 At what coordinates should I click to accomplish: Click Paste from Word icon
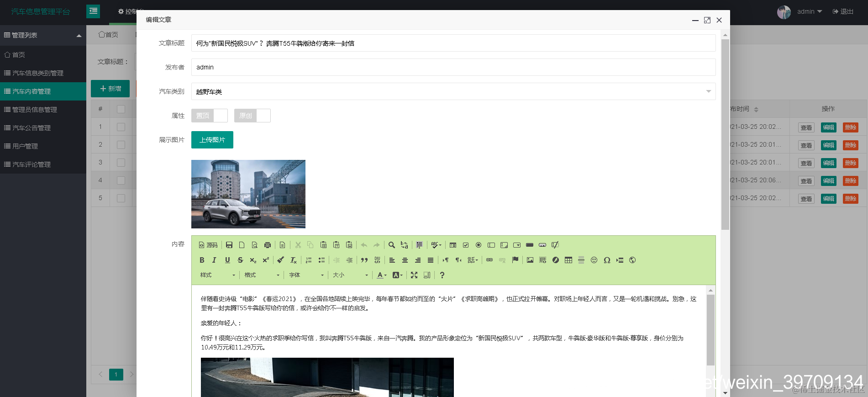[349, 245]
